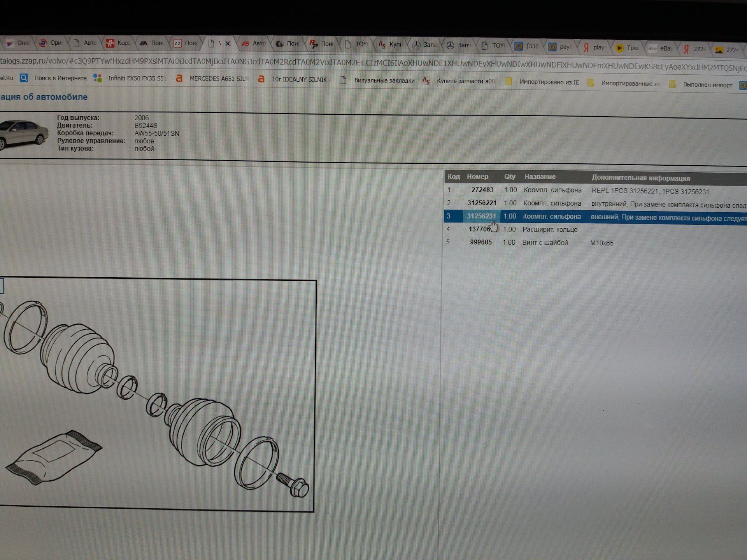Viewport: 747px width, 560px height.
Task: Expand 'Импортировано из IE' bookmarks folder
Action: (x=549, y=82)
